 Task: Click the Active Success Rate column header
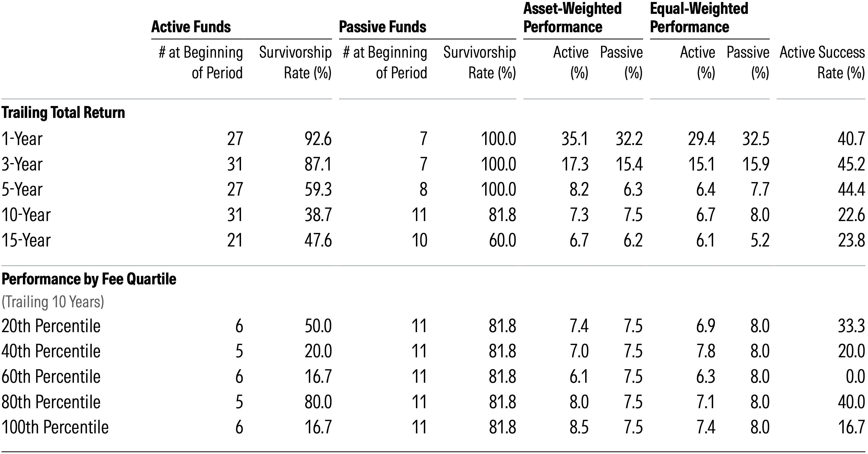pos(822,62)
